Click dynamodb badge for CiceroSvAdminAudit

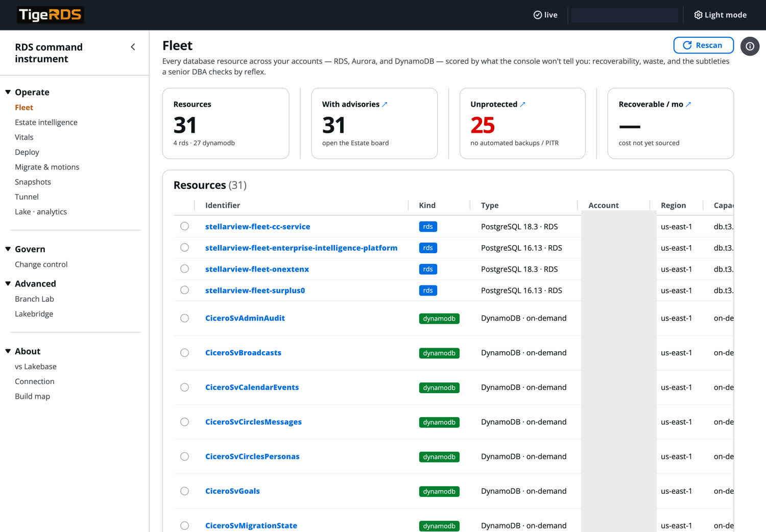[x=439, y=319]
